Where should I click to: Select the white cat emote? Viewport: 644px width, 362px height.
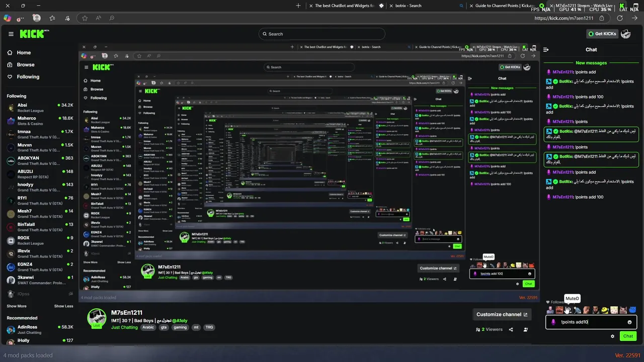click(x=614, y=310)
